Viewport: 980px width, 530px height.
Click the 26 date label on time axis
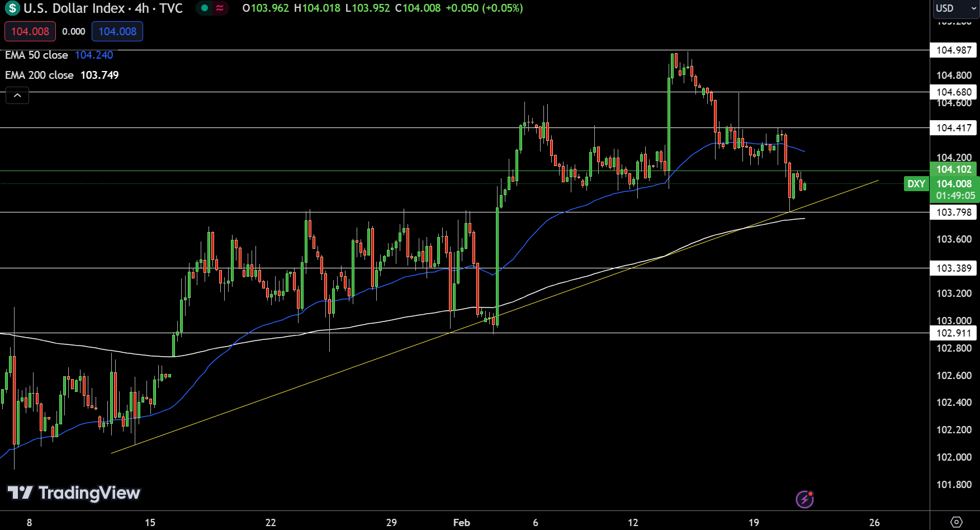tap(874, 523)
